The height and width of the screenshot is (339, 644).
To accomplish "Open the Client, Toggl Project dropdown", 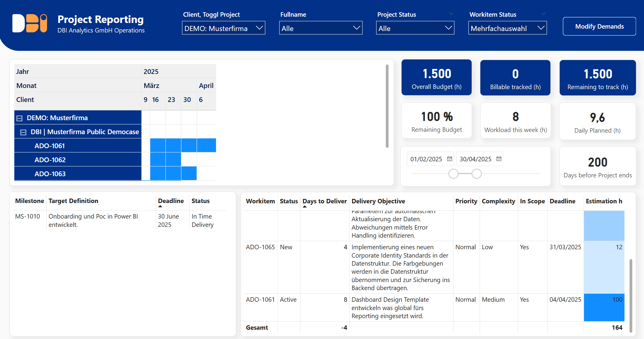I will coord(223,28).
